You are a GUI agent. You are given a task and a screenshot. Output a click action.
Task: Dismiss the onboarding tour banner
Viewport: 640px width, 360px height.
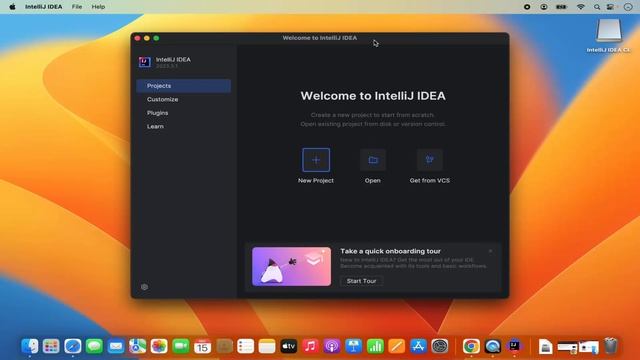click(490, 251)
